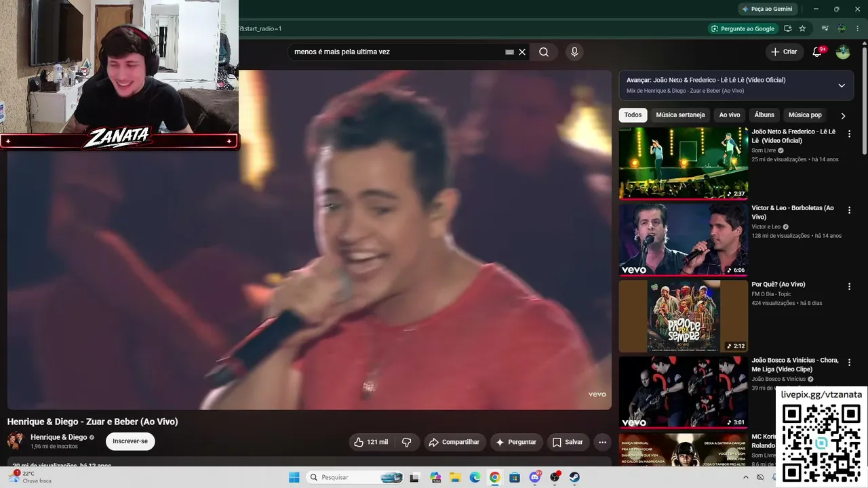Collapse the mix playlist panel chevron
This screenshot has height=488, width=868.
(842, 85)
